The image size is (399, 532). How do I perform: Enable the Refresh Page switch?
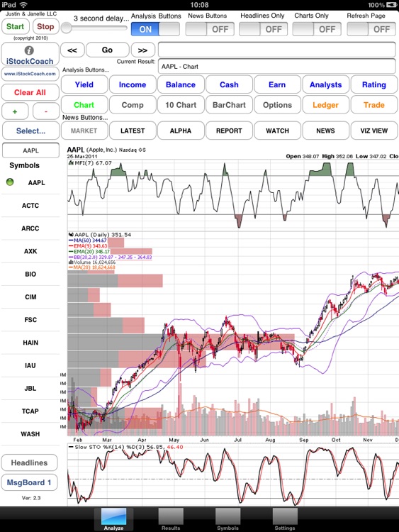[371, 29]
